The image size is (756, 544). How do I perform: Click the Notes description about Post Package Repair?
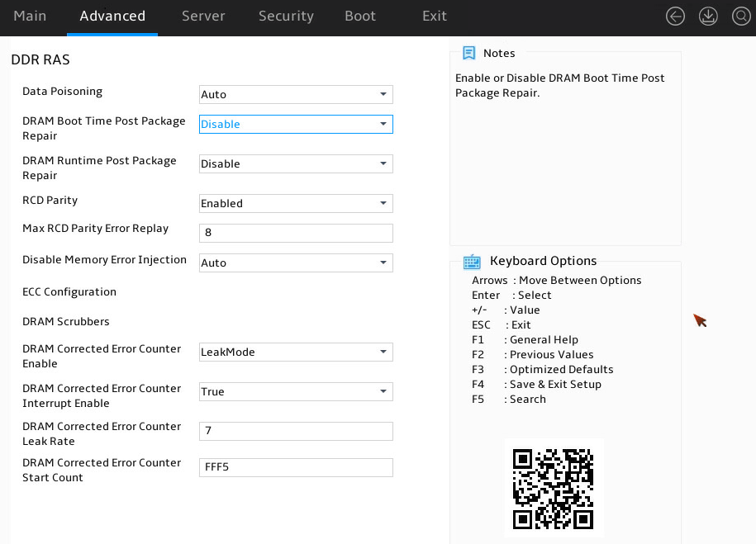tap(559, 85)
